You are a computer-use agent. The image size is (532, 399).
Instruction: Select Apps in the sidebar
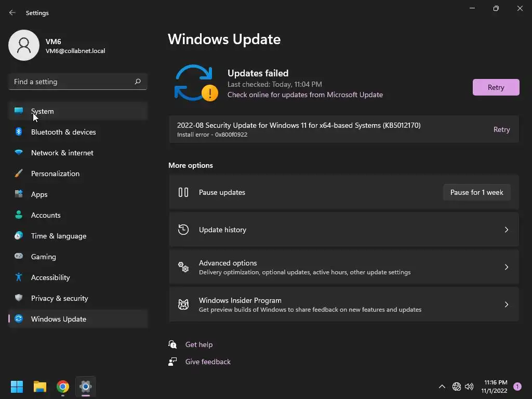pos(78,194)
